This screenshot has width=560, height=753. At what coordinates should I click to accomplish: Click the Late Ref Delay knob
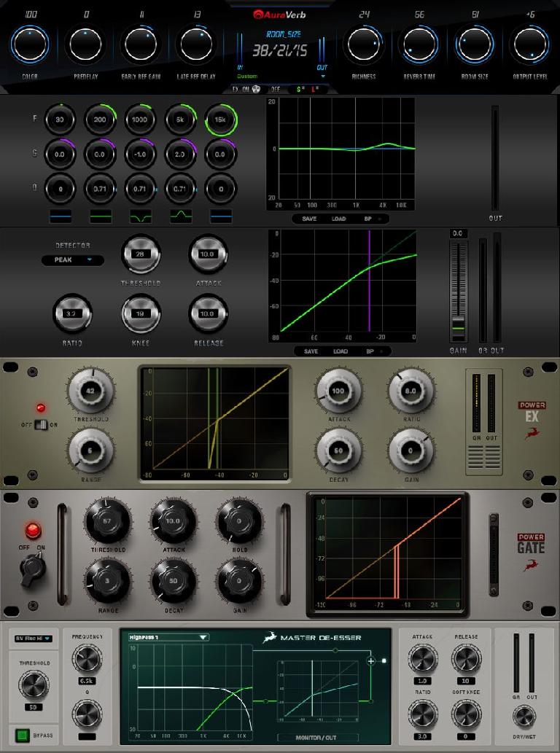(x=196, y=44)
